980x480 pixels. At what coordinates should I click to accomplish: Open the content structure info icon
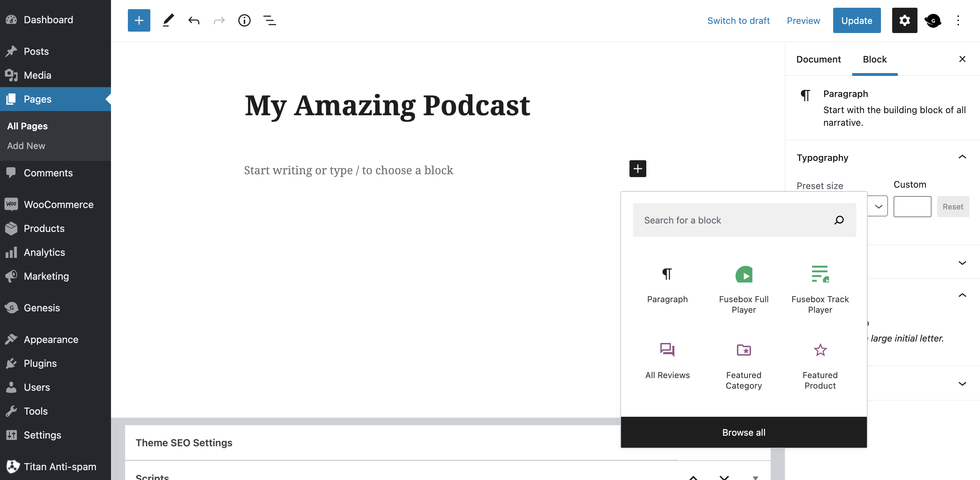244,20
